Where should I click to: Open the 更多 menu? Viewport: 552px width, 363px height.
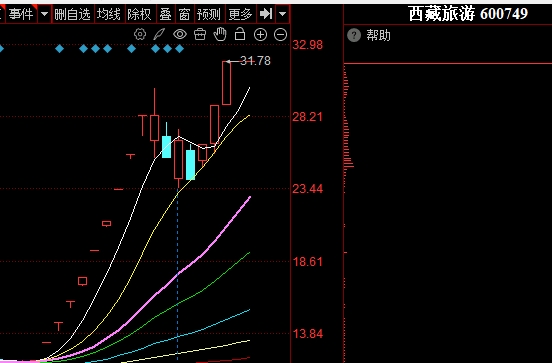coord(240,14)
